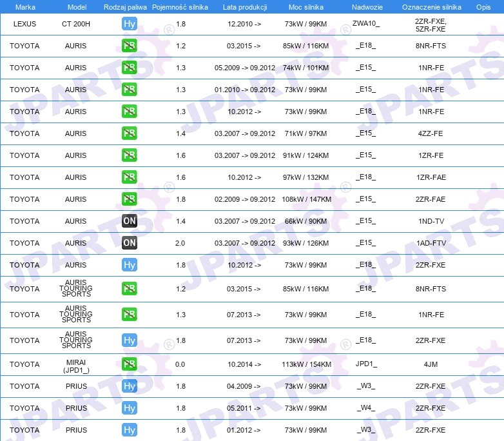Click petrol icon in Auris 1.3 _E18_ 10.2012 row
Screen dimensions: 504x441
click(x=130, y=112)
